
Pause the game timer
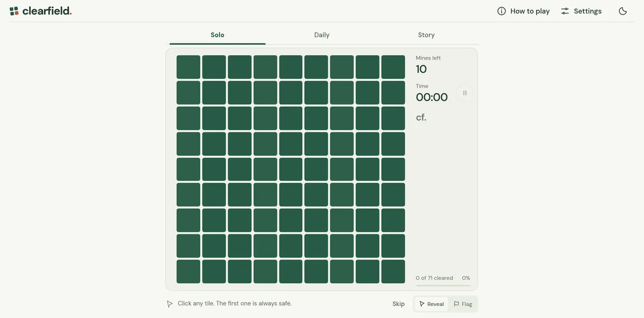pos(465,93)
